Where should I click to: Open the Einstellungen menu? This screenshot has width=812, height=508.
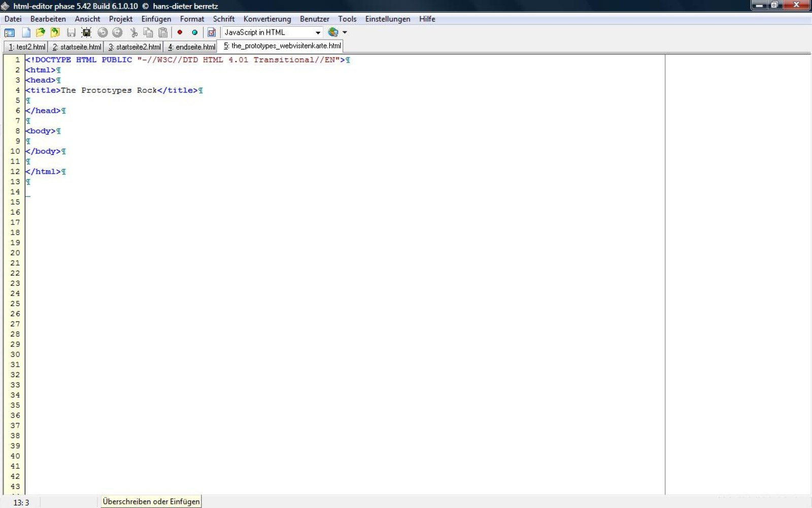point(388,19)
